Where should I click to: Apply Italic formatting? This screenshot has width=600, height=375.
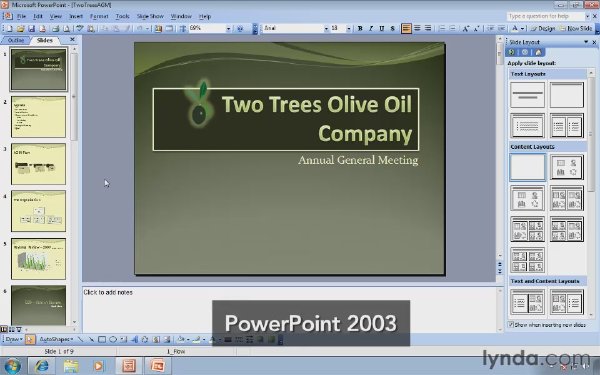[370, 29]
